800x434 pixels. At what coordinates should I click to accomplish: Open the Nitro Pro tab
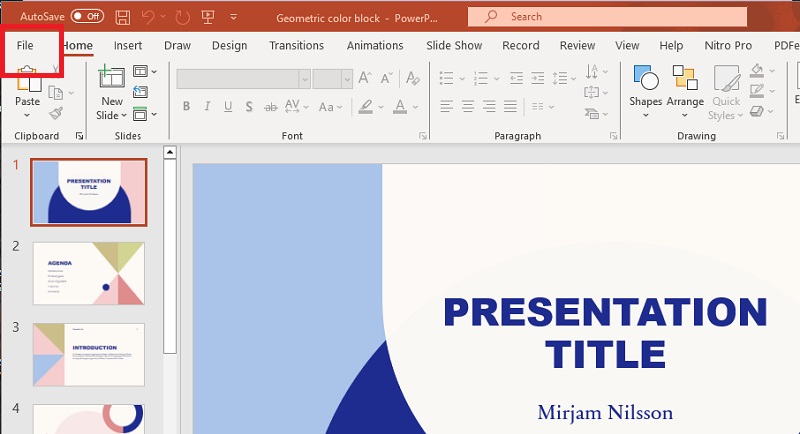coord(728,45)
